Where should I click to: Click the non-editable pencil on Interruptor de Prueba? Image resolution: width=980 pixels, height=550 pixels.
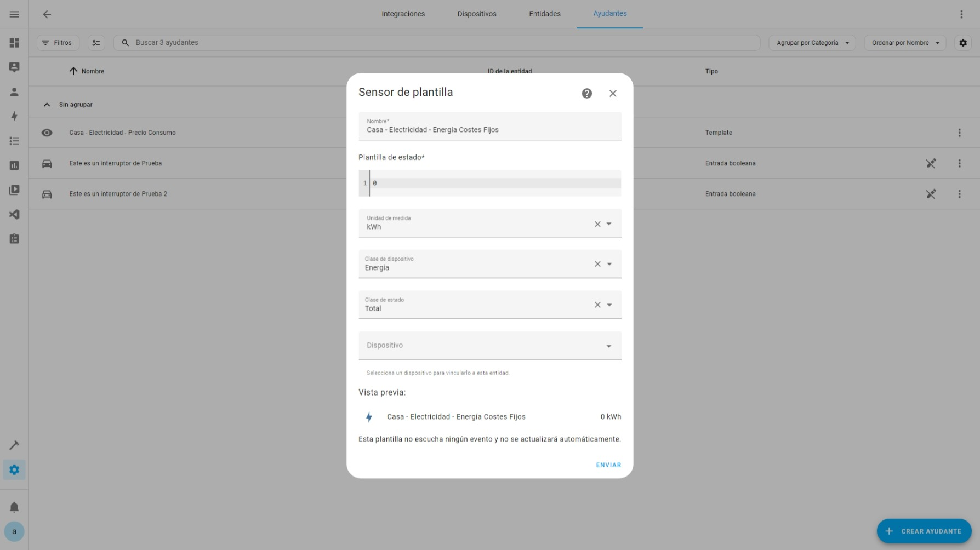pos(931,163)
